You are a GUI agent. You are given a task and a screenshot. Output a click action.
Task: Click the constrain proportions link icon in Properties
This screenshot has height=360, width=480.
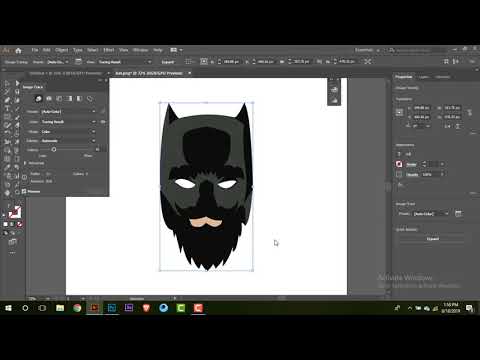470,113
